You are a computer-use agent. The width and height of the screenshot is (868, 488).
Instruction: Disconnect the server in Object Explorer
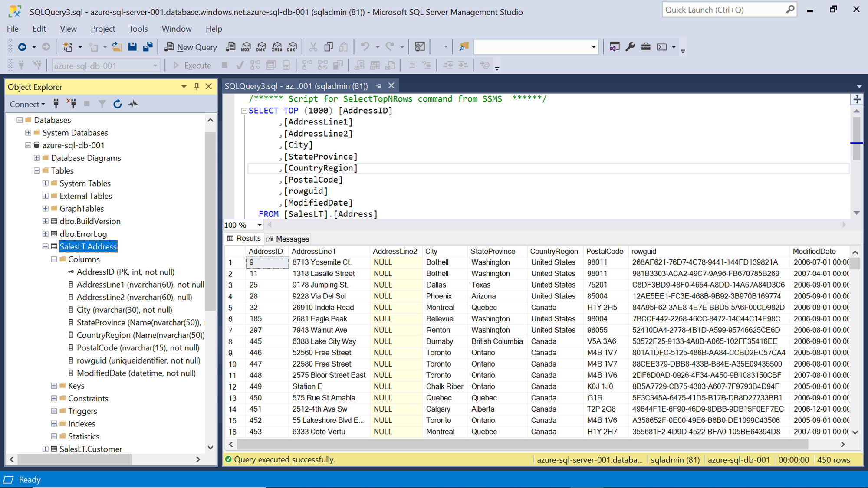[72, 103]
